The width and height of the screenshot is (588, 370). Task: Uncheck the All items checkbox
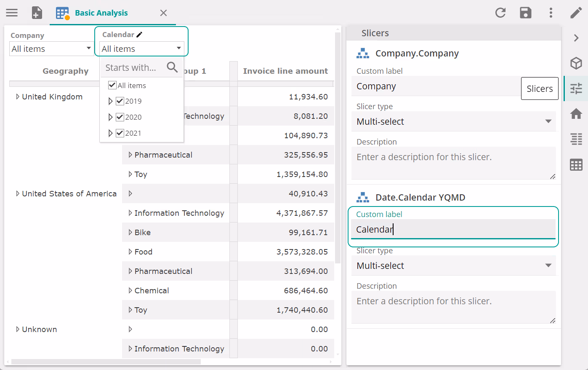[112, 85]
